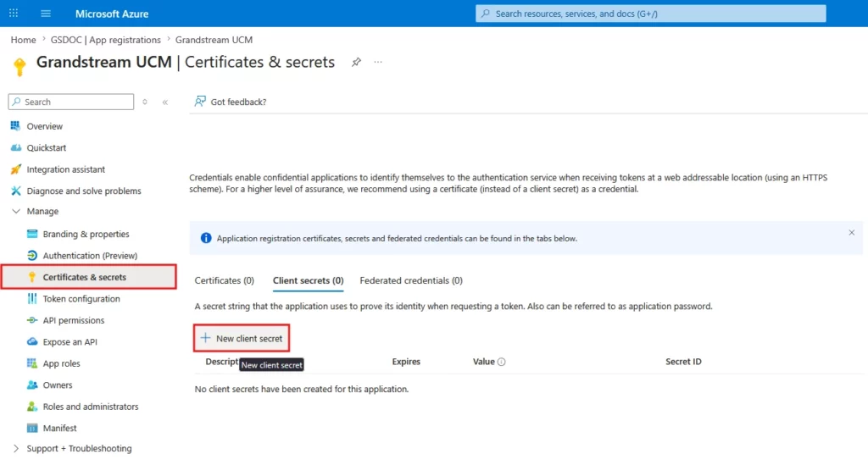Click the Quickstart cloud icon
868x465 pixels.
click(x=16, y=147)
